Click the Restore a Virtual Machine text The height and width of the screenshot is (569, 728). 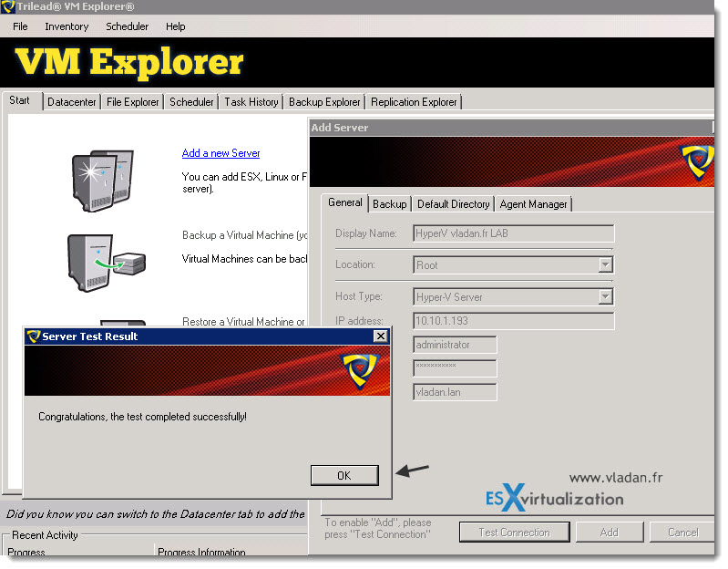pyautogui.click(x=243, y=321)
